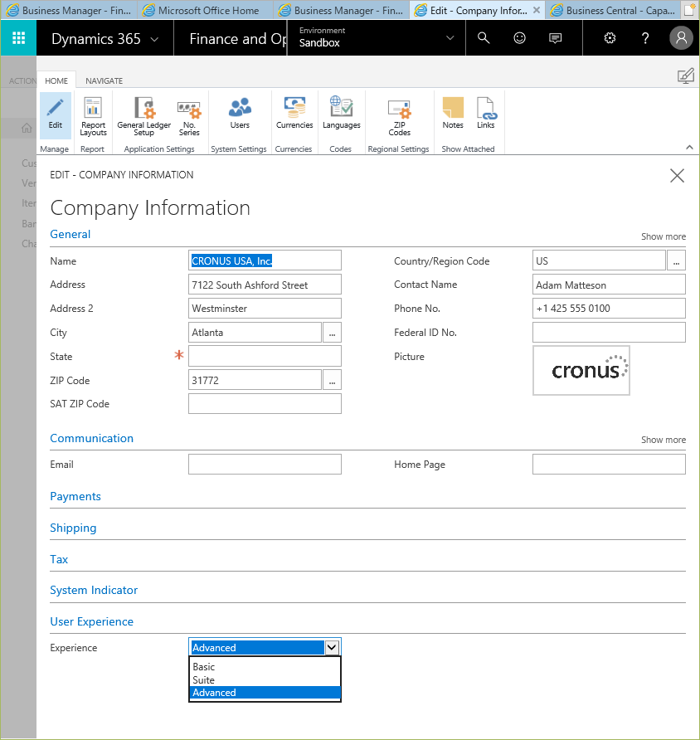Open a new browser tab
This screenshot has width=700, height=740.
688,10
